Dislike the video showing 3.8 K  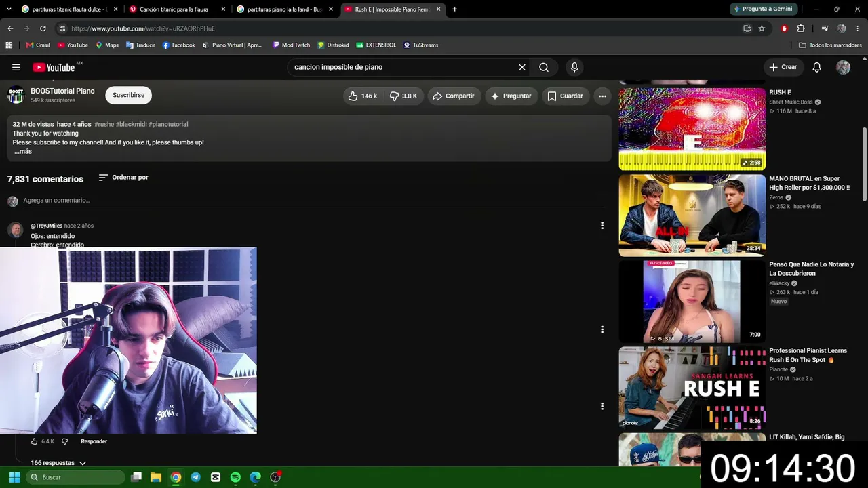(403, 96)
